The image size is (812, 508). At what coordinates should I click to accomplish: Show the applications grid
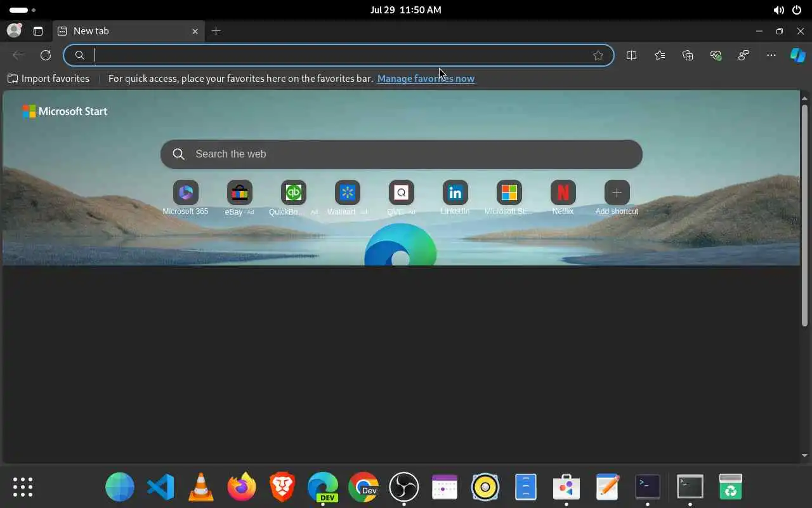tap(23, 487)
